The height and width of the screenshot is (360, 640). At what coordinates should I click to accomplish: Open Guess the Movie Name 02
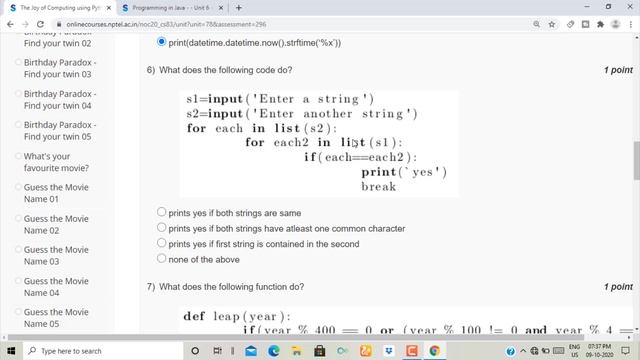click(x=56, y=224)
